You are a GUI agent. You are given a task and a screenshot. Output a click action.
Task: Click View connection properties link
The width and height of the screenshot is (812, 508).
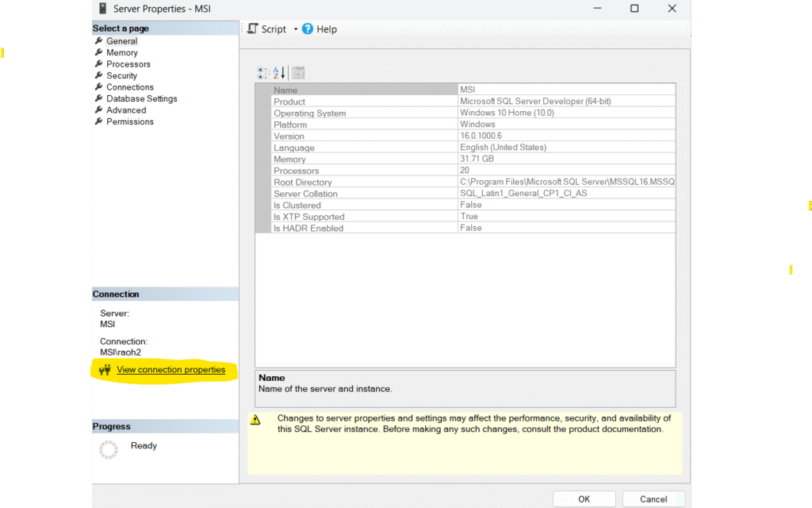170,370
